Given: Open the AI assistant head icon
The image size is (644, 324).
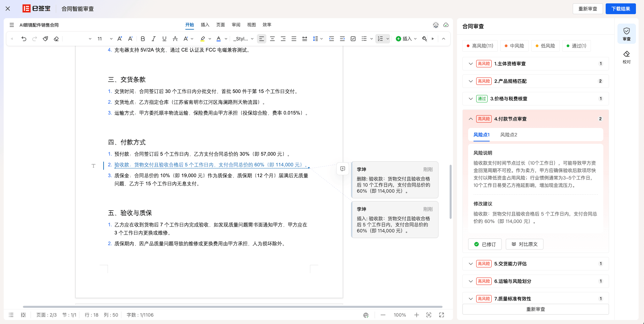Looking at the screenshot, I should [x=436, y=25].
